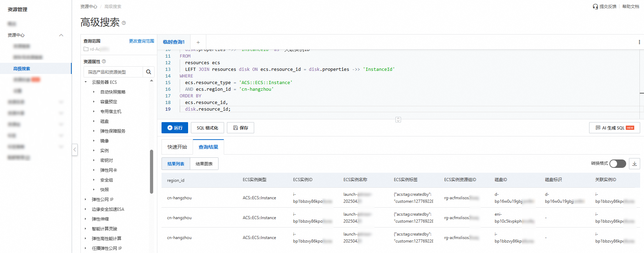Click the ECS实例标签 column header
Viewport: 644px width, 253px height.
406,180
